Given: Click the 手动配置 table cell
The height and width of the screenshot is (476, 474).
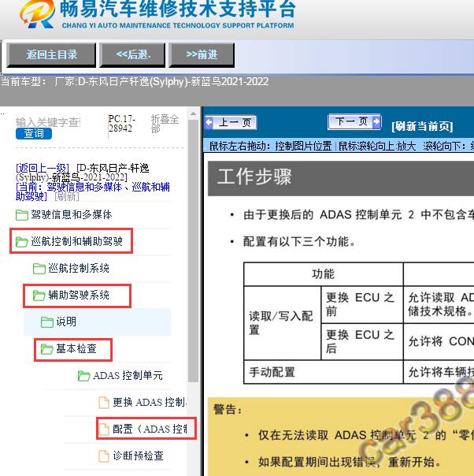Looking at the screenshot, I should point(324,372).
